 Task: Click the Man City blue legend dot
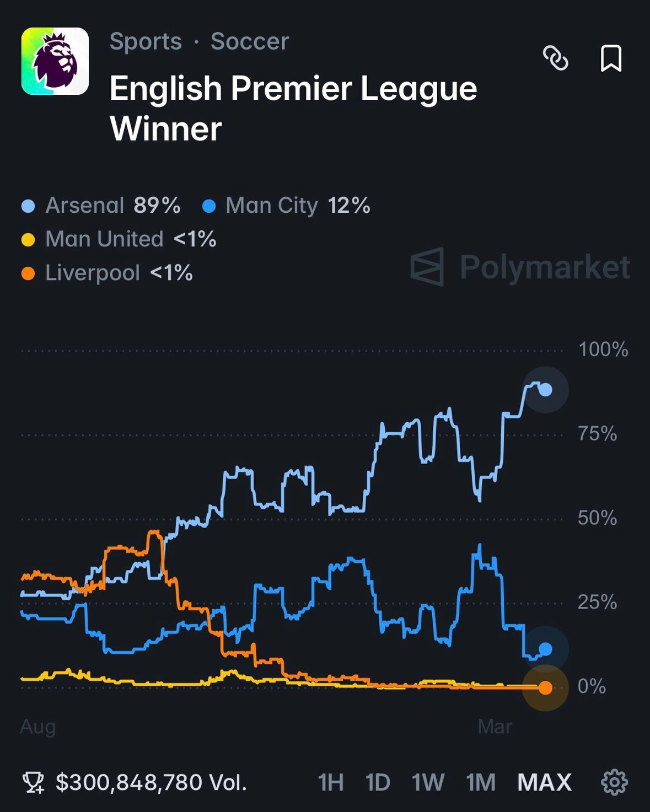(209, 206)
